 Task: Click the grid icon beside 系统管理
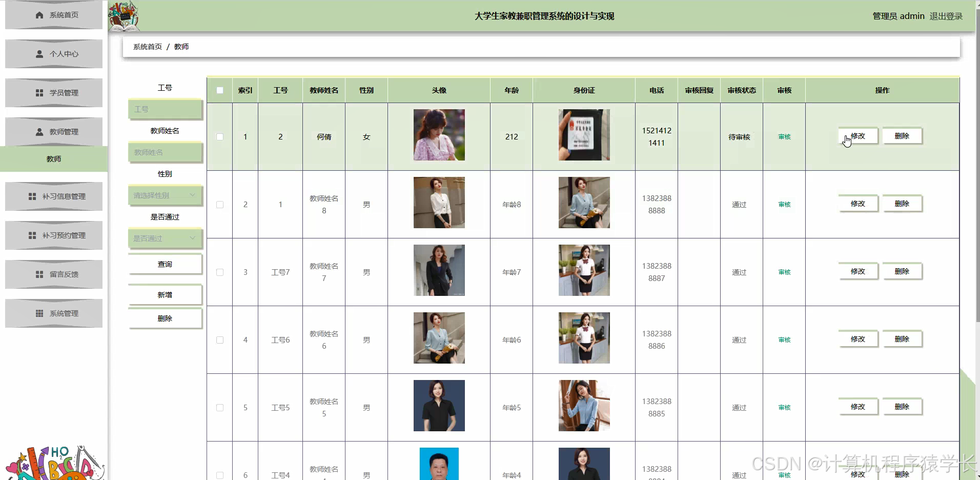pyautogui.click(x=39, y=313)
